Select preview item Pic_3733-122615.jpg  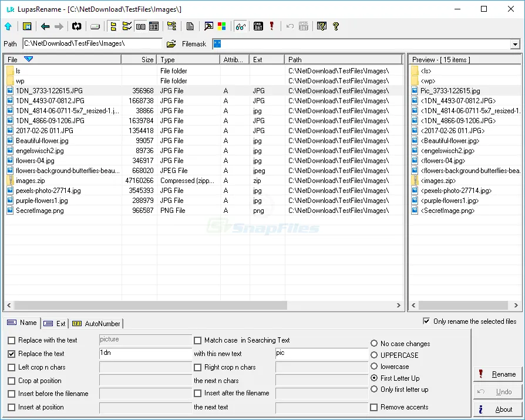(450, 91)
